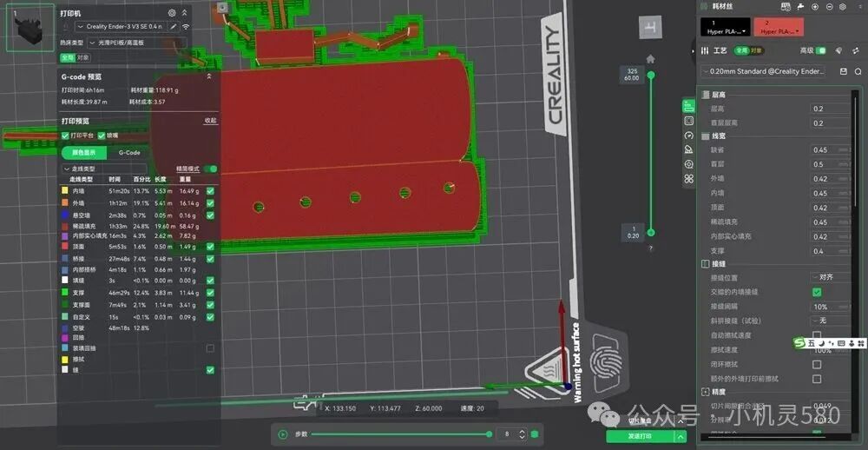
Task: Save the process preset
Action: pyautogui.click(x=843, y=71)
